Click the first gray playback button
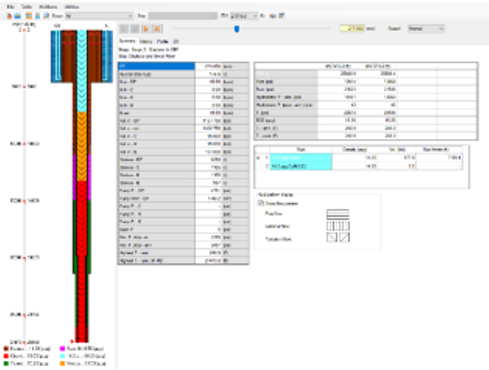 click(124, 29)
